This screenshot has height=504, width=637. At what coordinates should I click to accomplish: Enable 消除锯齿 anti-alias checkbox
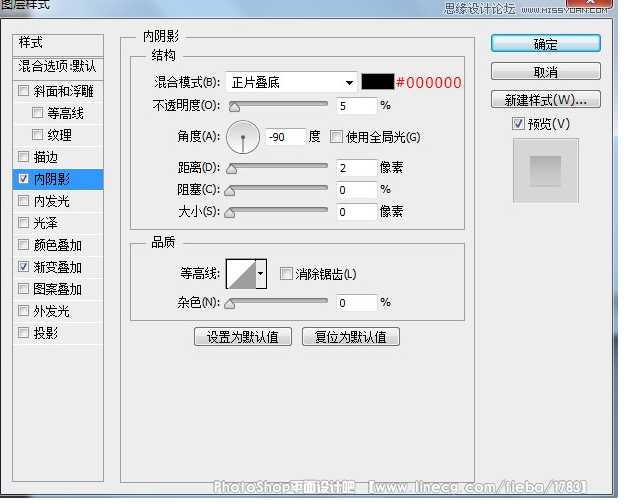[287, 274]
